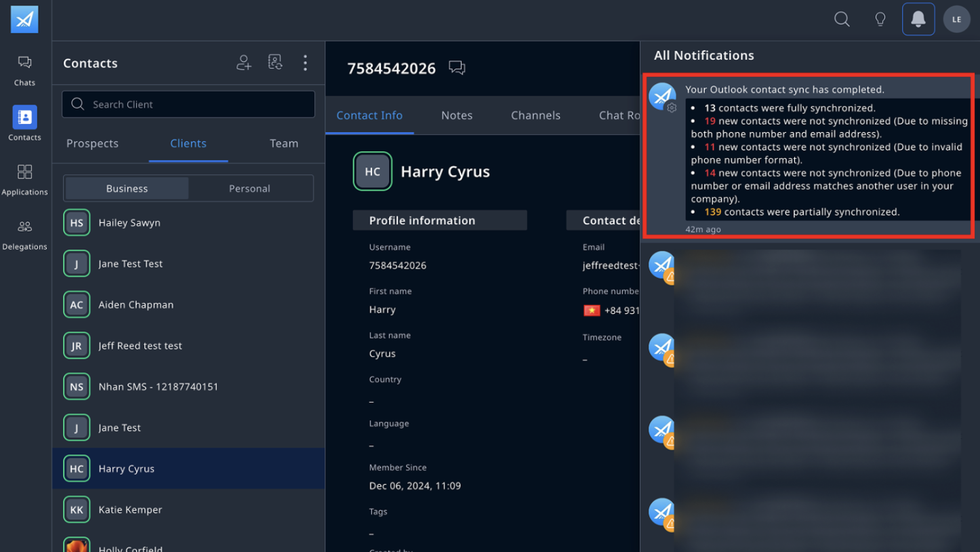Click the First name value Harry
The width and height of the screenshot is (980, 552).
(x=382, y=310)
